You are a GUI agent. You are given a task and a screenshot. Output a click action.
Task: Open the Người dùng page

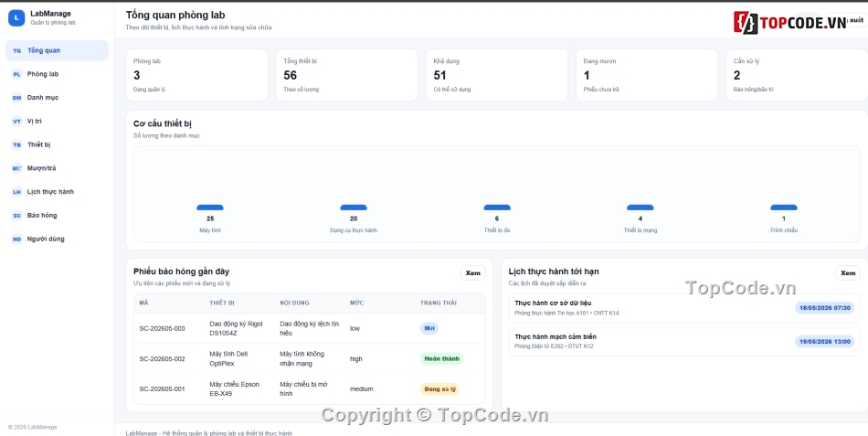57,239
